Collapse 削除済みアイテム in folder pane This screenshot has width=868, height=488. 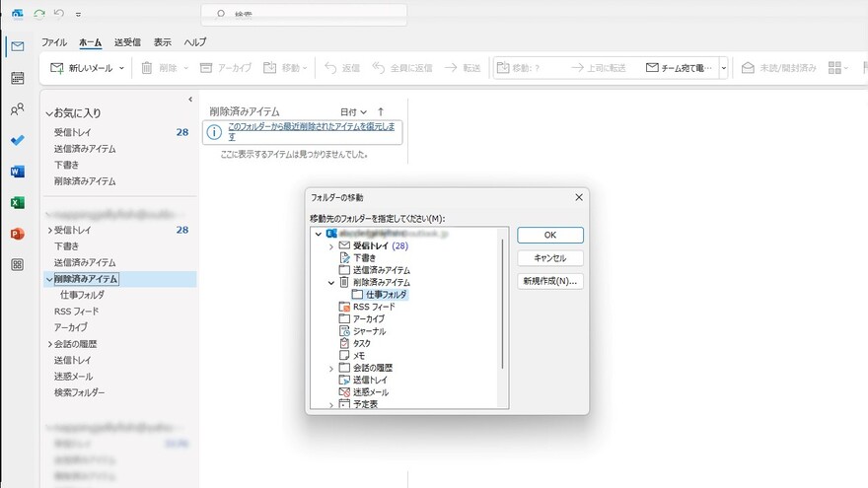click(x=49, y=279)
